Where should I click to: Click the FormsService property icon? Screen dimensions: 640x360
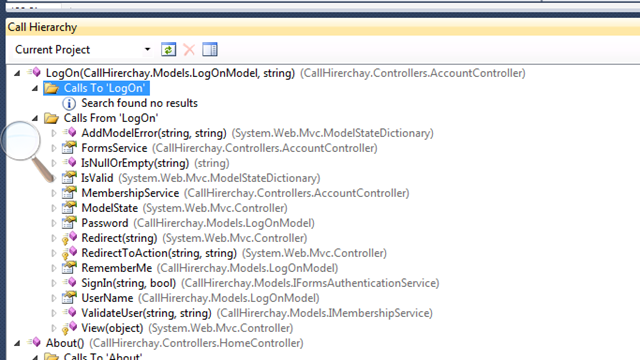coord(69,148)
